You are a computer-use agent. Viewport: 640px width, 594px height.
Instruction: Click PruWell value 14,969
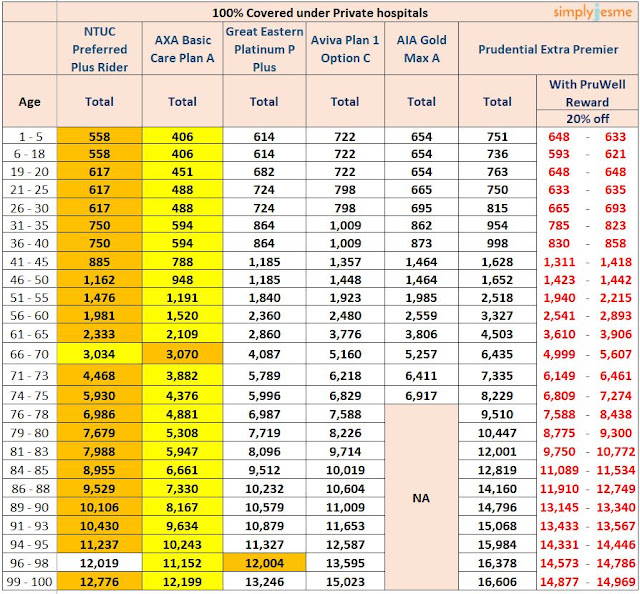[x=616, y=582]
